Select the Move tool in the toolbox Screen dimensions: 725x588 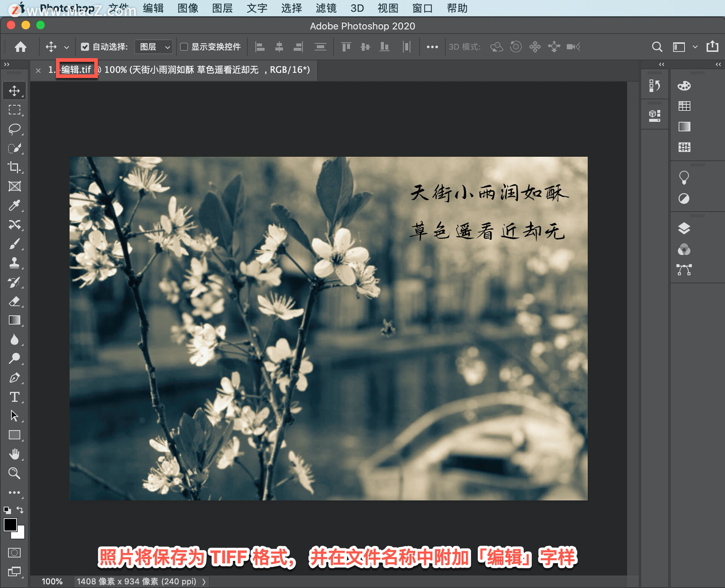14,91
